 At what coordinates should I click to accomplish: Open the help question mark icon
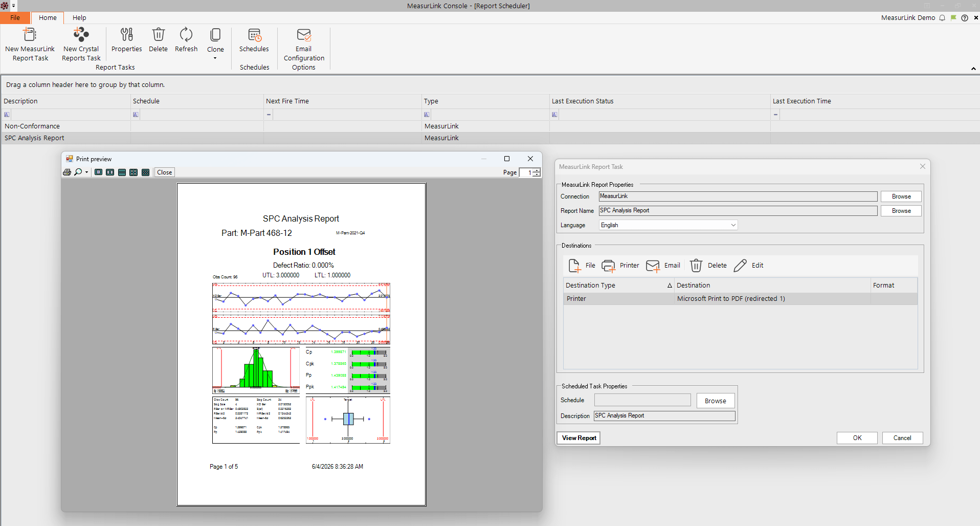(965, 17)
